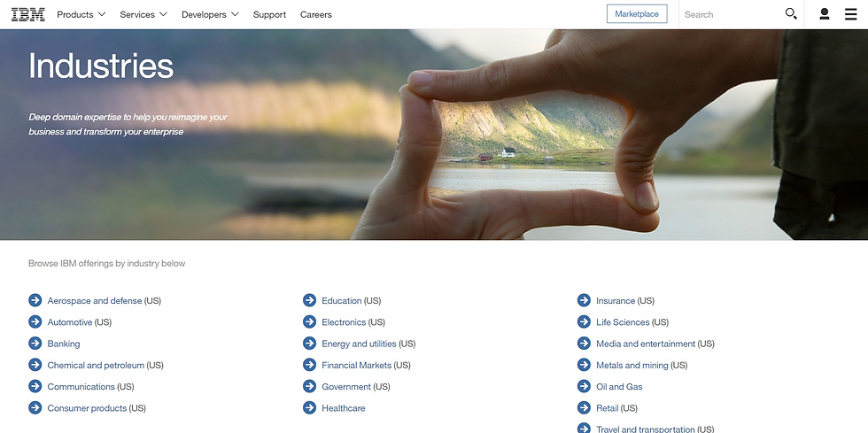Viewport: 868px width, 433px height.
Task: Click arrow icon beside Life Sciences
Action: (x=584, y=321)
